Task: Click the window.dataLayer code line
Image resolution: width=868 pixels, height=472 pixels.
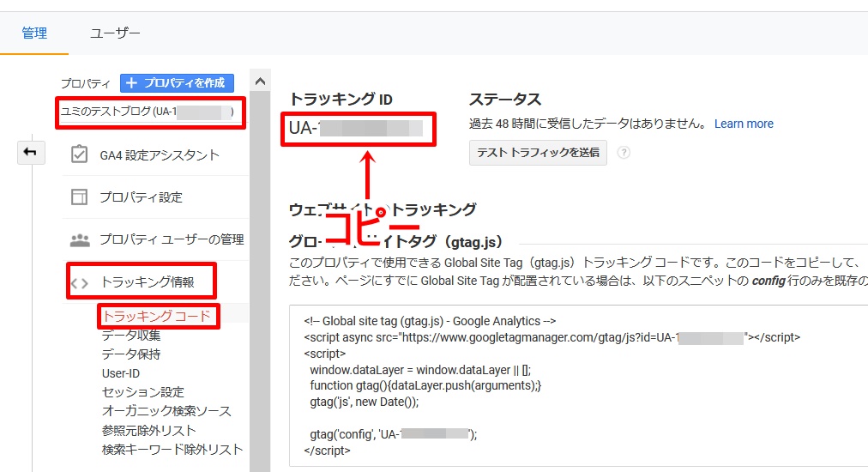Action: coord(420,370)
